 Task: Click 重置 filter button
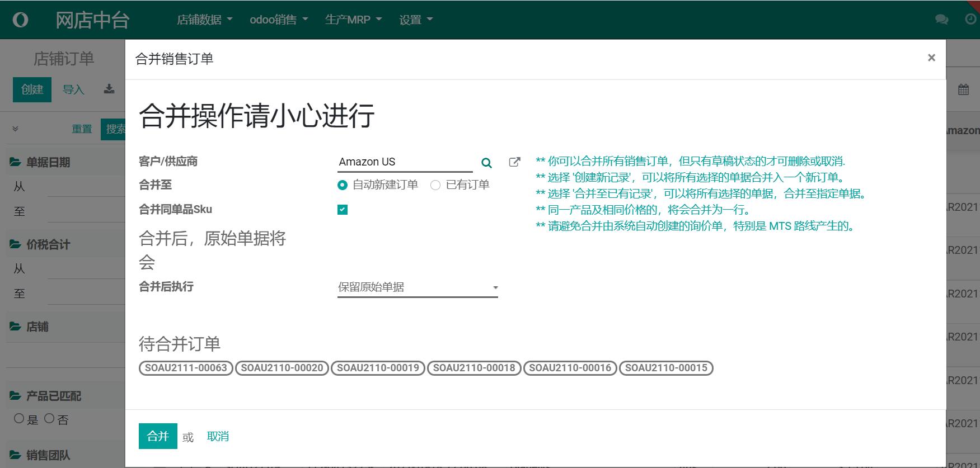(x=82, y=129)
